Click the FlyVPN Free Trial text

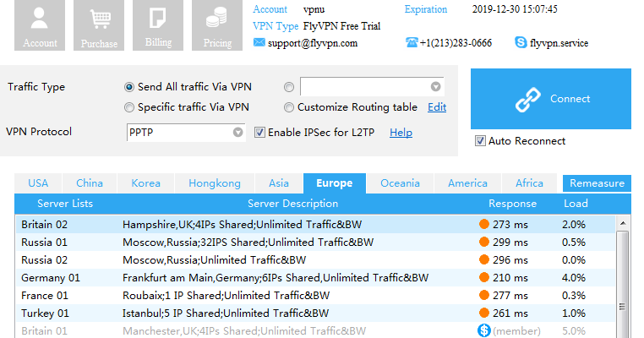341,26
